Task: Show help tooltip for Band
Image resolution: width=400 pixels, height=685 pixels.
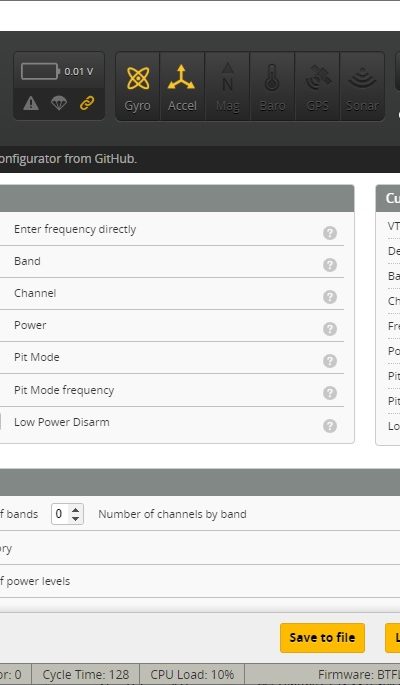Action: [330, 265]
